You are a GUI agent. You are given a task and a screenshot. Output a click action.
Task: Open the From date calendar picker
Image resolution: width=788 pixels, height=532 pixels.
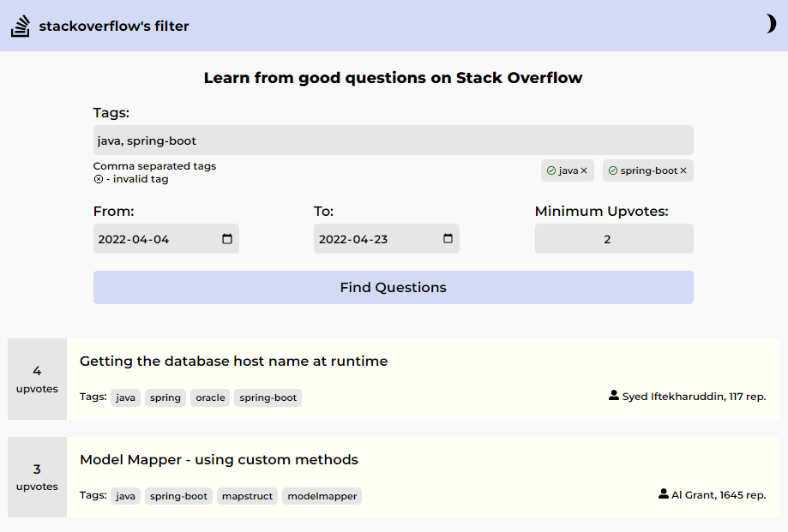(x=227, y=238)
